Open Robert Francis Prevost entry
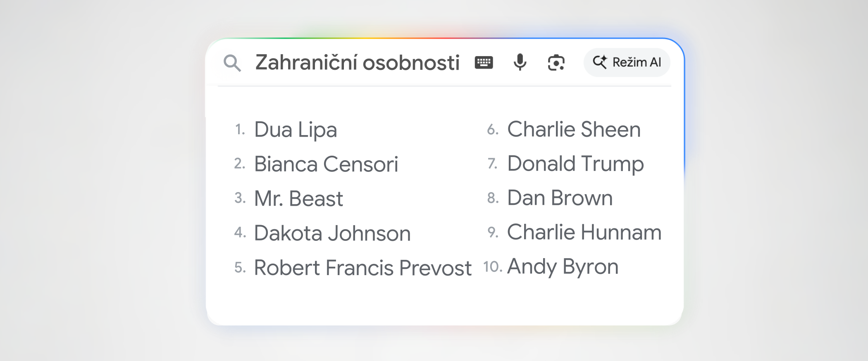868x361 pixels. tap(362, 268)
